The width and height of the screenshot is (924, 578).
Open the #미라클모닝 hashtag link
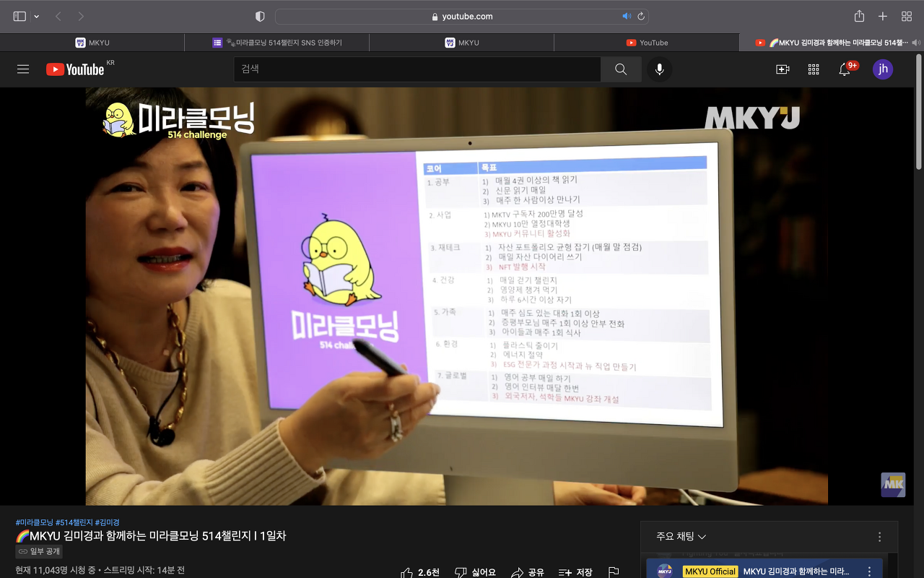34,522
